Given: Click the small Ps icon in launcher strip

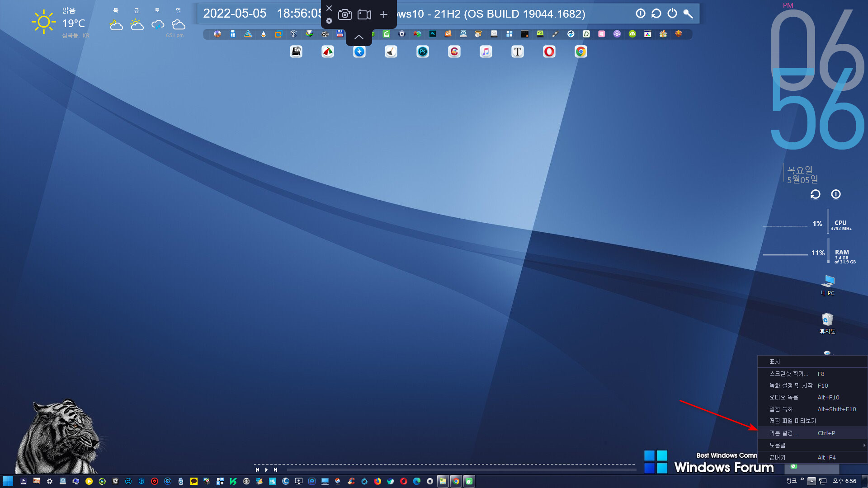Looking at the screenshot, I should 433,34.
